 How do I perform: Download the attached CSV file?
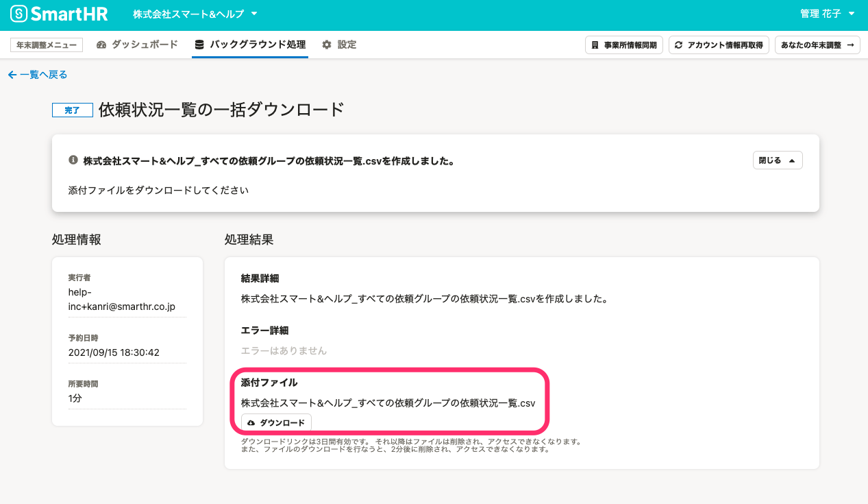pos(276,423)
